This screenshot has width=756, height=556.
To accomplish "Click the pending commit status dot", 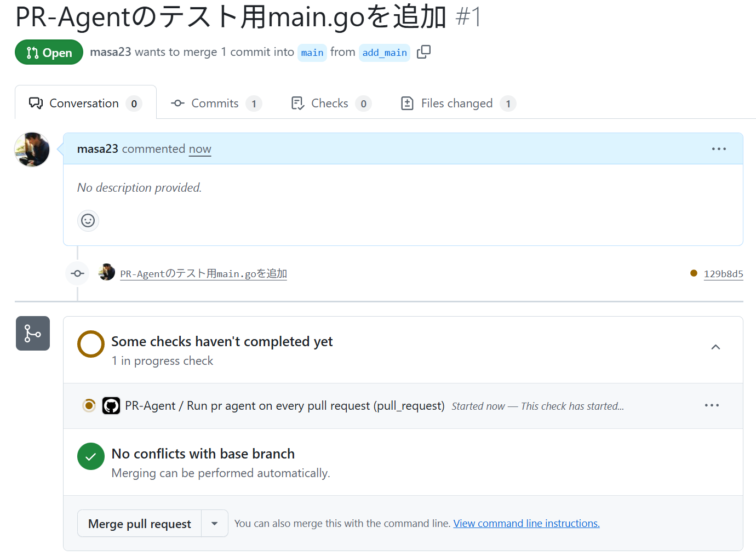I will (694, 273).
